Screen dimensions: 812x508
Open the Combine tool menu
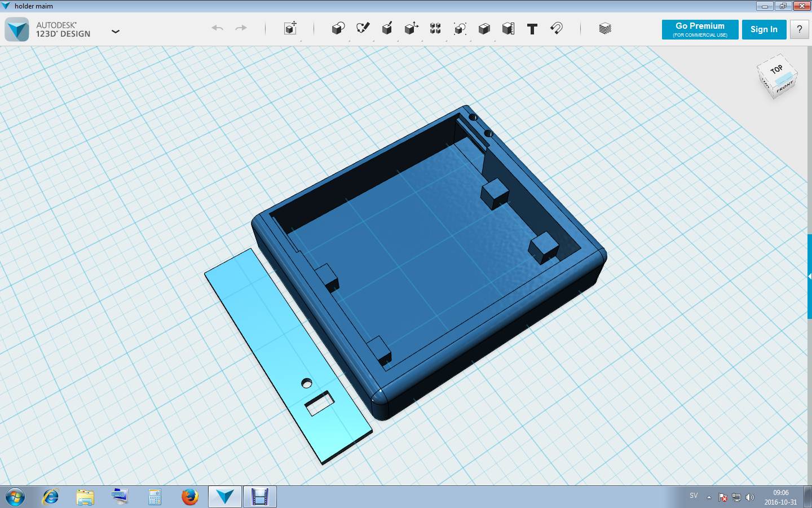click(484, 28)
